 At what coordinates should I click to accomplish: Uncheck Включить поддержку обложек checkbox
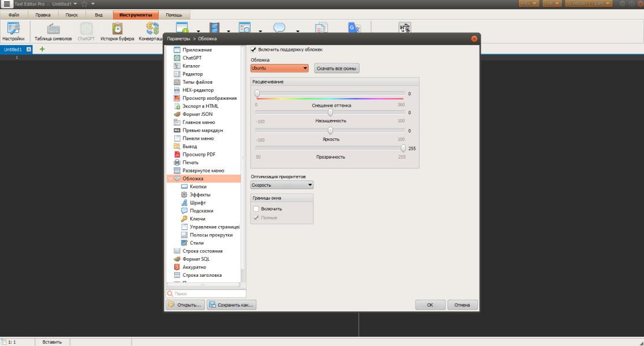(253, 50)
